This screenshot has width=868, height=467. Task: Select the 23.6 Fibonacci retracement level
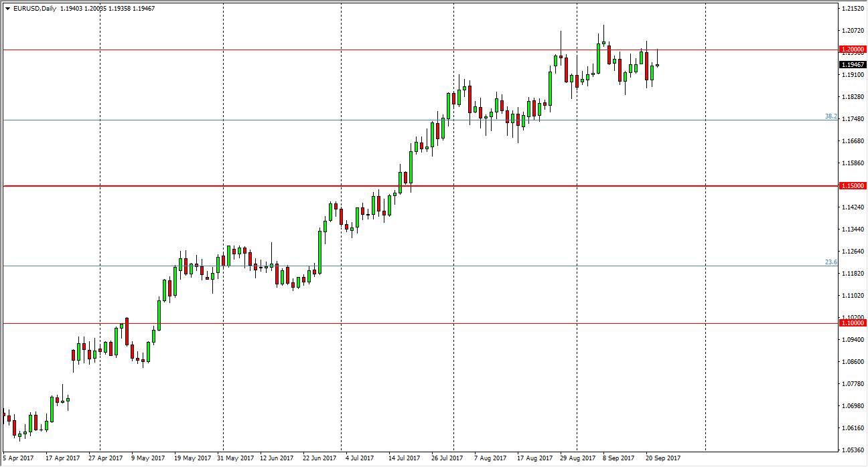830,262
